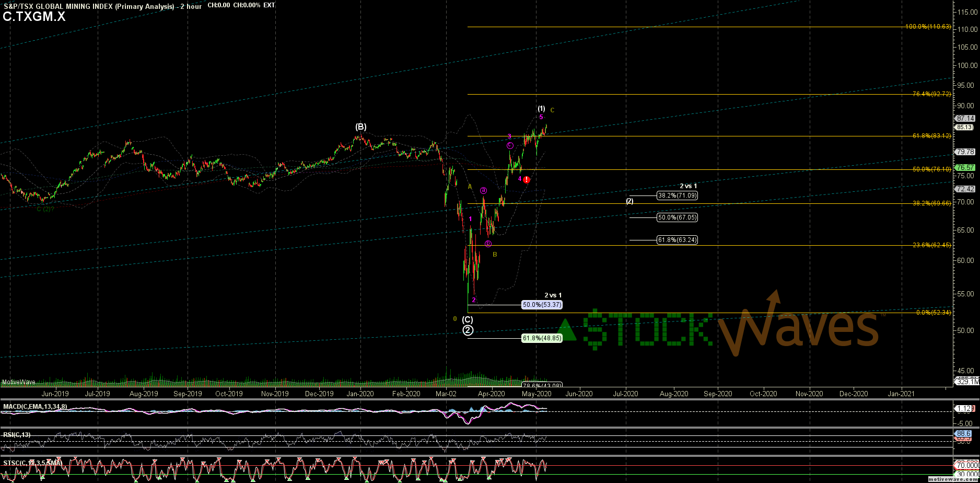Click the MotiveWave label above the volume bars
980x483 pixels.
[x=19, y=382]
